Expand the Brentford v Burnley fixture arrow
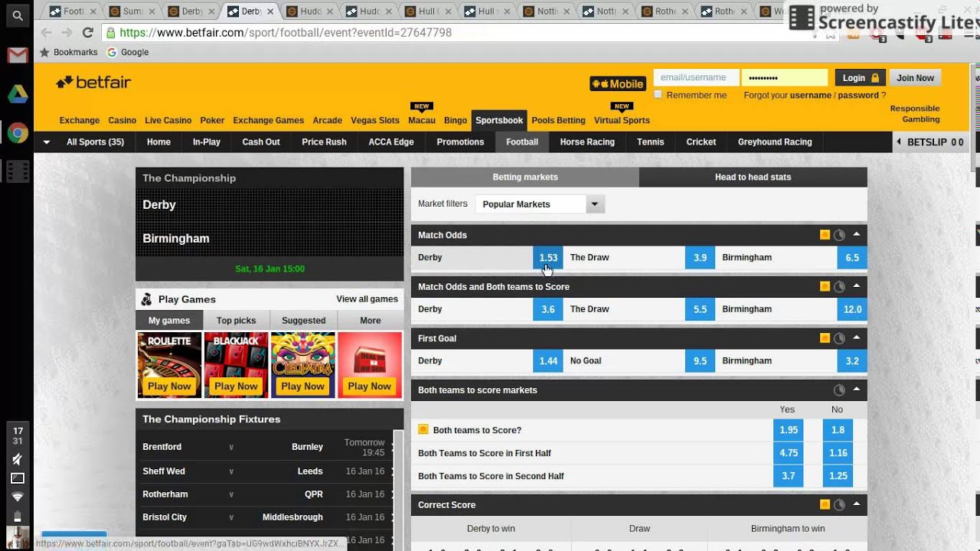Viewport: 980px width, 551px height. click(393, 448)
